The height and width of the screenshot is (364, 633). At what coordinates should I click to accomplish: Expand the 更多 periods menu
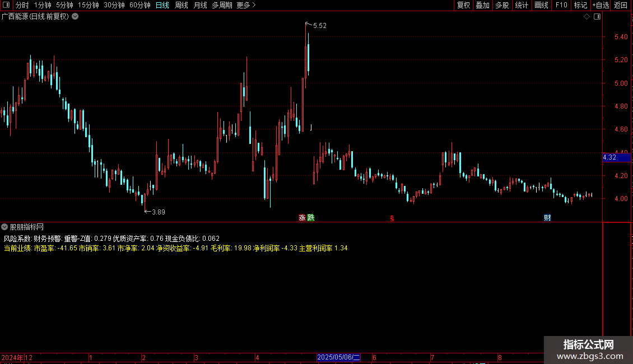(246, 5)
